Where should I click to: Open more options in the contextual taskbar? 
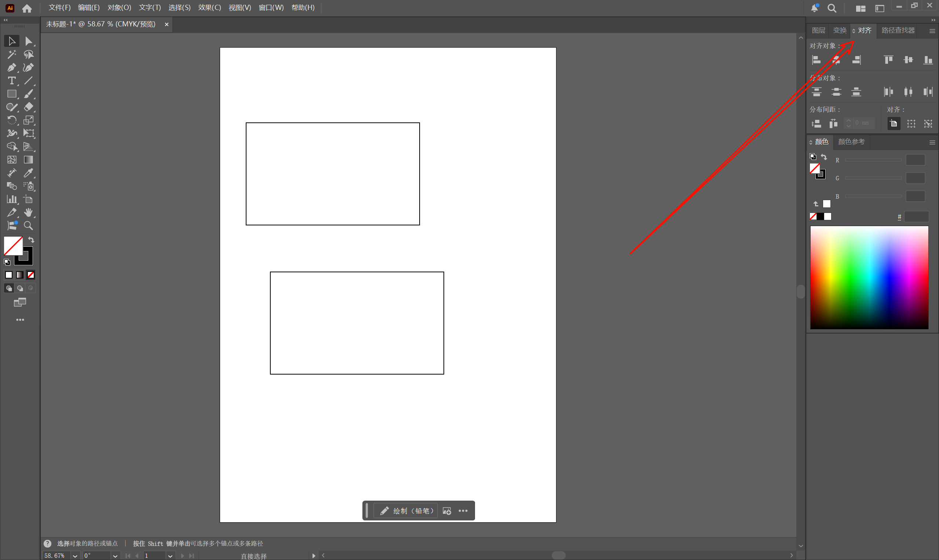463,511
